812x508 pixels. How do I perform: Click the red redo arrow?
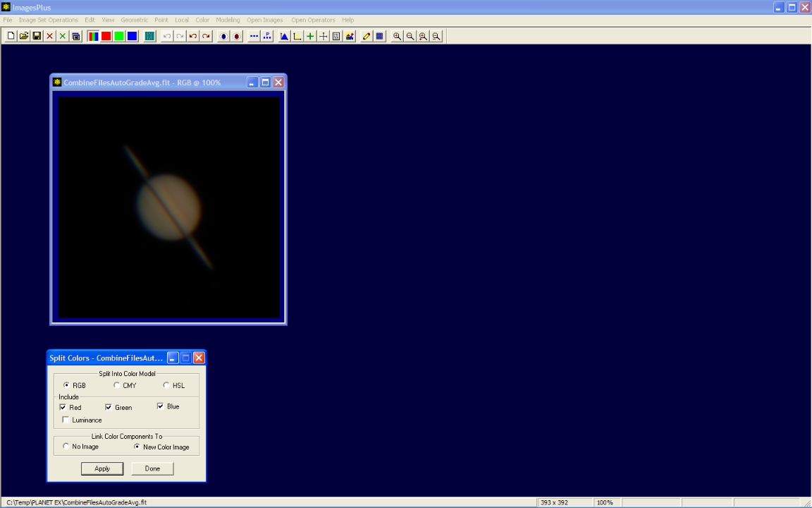[x=206, y=36]
